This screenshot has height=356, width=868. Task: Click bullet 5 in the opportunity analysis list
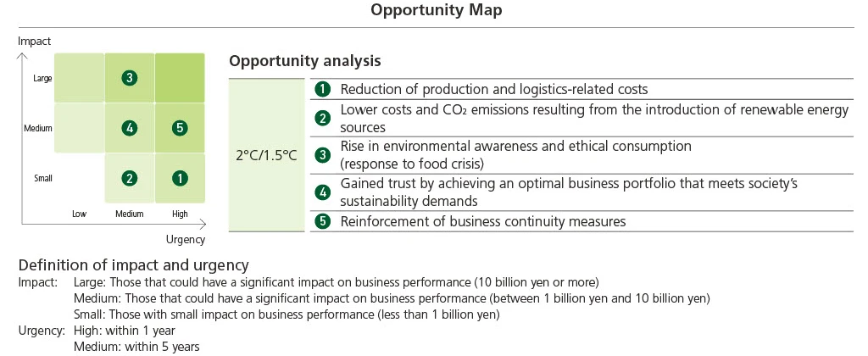pyautogui.click(x=322, y=221)
